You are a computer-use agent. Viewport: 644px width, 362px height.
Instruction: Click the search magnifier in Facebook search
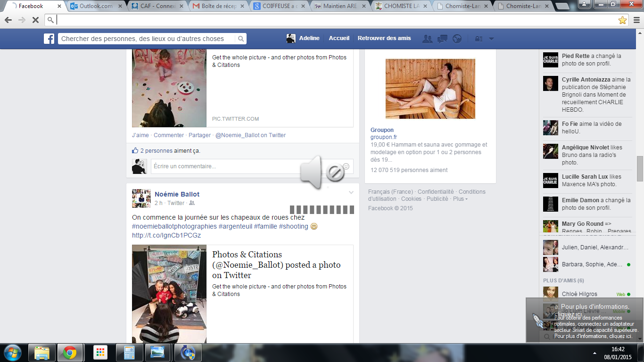coord(241,39)
